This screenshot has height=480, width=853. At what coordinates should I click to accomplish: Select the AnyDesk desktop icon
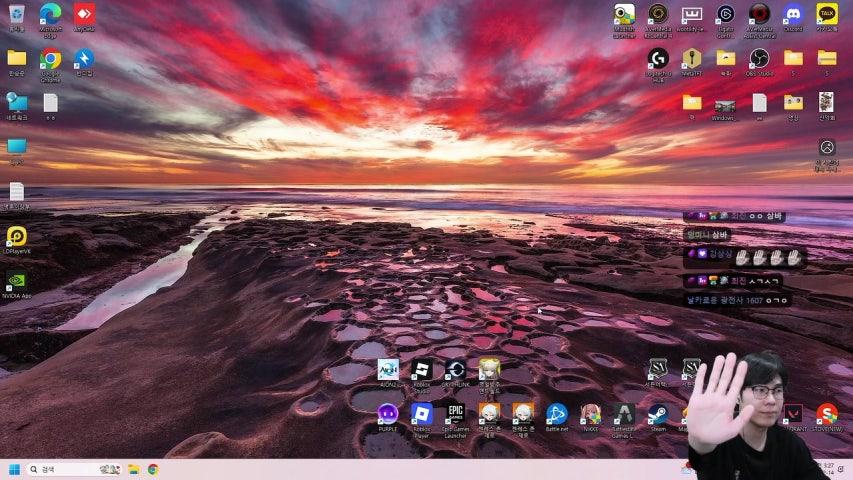pos(84,14)
